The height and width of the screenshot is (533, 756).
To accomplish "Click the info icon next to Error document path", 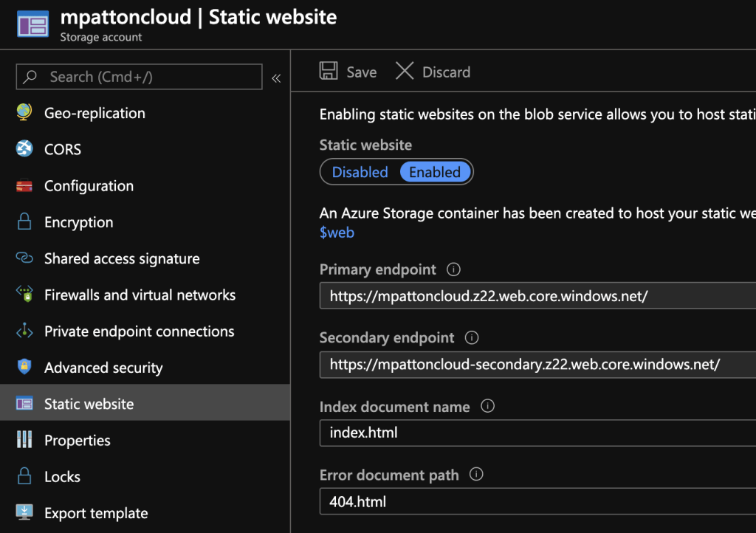I will click(x=476, y=475).
